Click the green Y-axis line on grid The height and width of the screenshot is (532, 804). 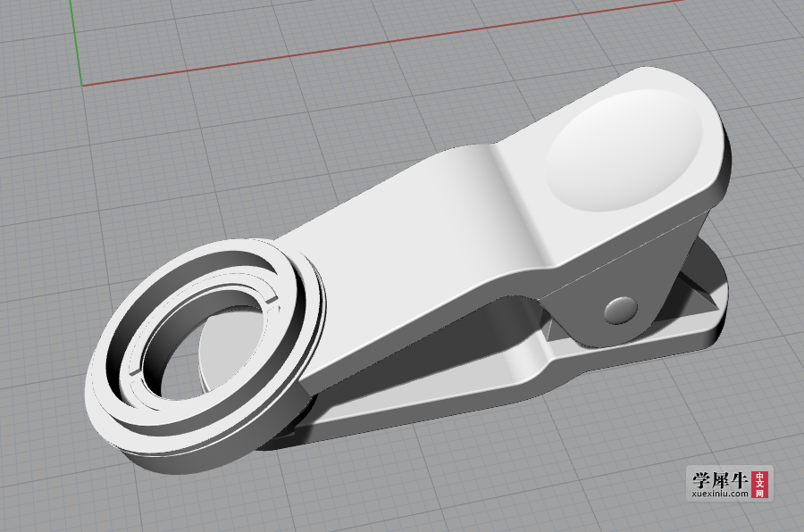(75, 42)
